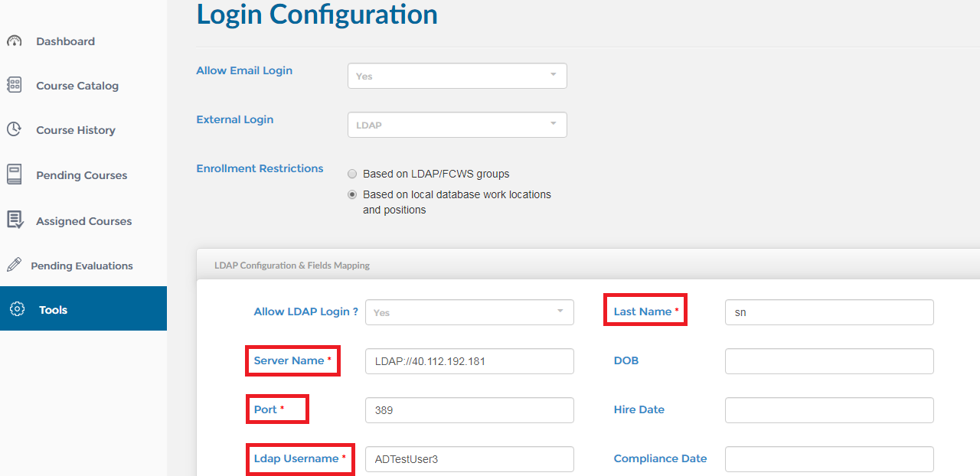Open Tools via the gear icon
The width and height of the screenshot is (980, 476).
click(16, 309)
